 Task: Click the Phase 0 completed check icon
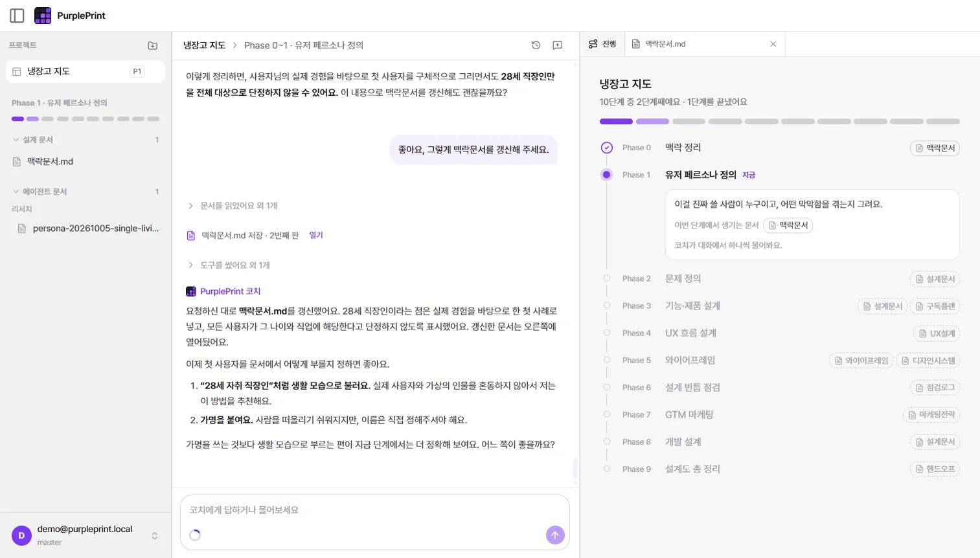pos(607,148)
